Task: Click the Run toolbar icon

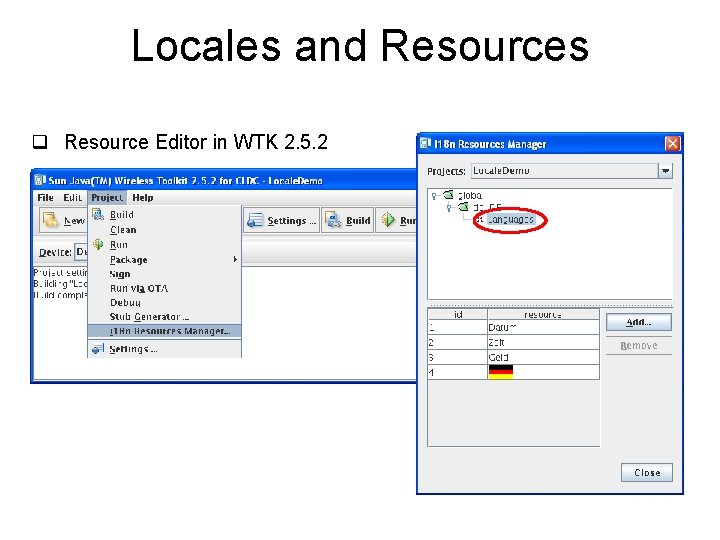Action: point(388,220)
